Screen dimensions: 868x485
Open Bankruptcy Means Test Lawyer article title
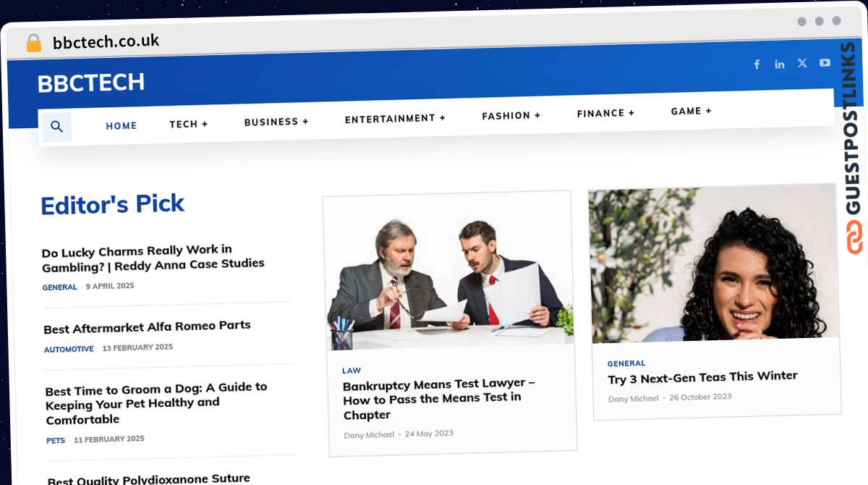(439, 399)
